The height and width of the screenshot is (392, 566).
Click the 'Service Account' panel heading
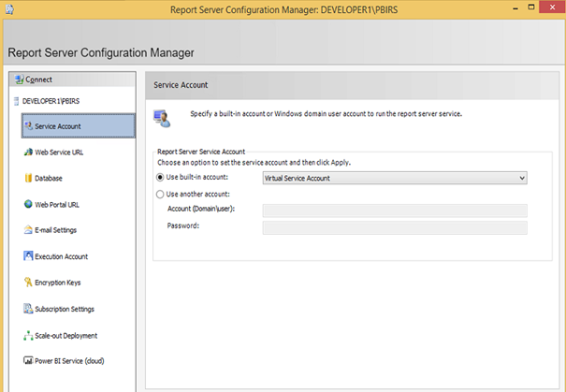click(181, 85)
